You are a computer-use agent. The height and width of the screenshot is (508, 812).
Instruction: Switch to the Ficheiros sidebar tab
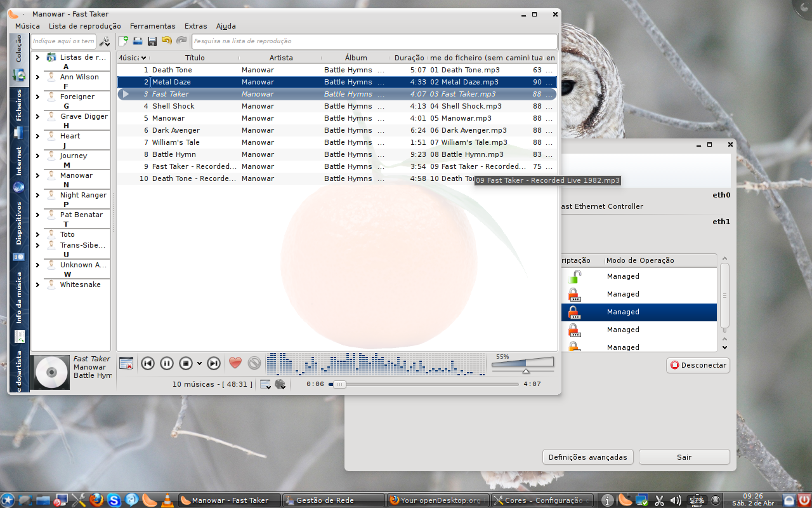[x=19, y=114]
